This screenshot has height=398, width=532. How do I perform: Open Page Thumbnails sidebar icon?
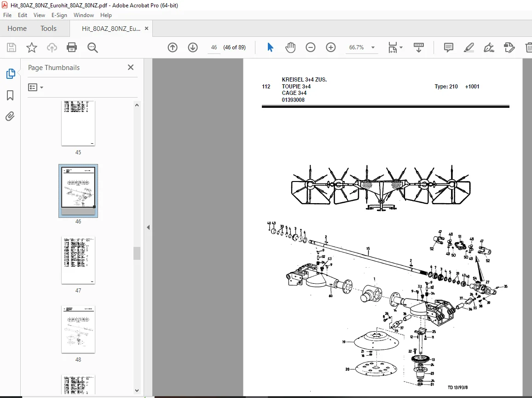click(x=11, y=74)
